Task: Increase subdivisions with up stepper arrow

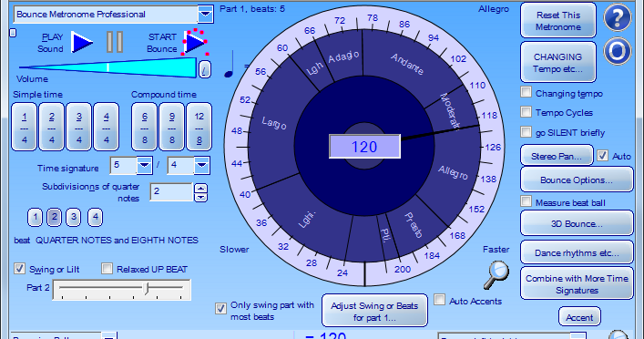Action: click(200, 189)
